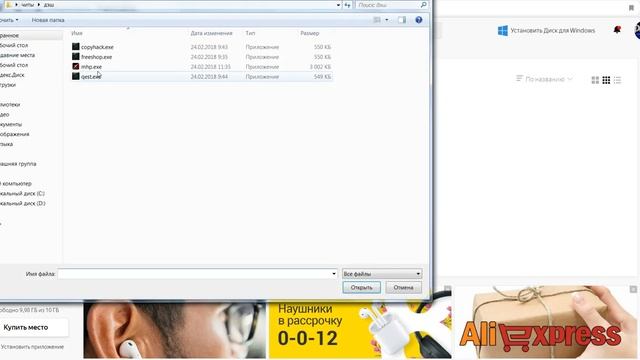This screenshot has width=640, height=360.
Task: Select Домашняя группа in the navigation pane
Action: [18, 164]
